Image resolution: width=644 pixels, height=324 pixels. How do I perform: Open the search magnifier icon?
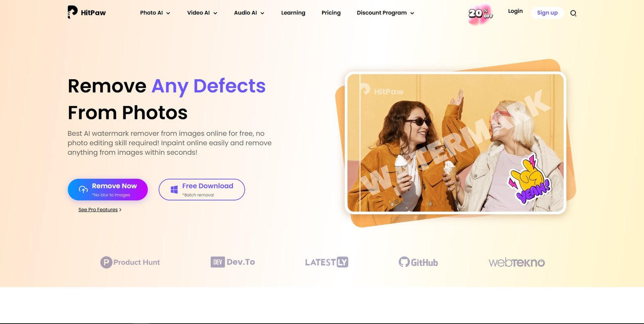click(x=573, y=13)
